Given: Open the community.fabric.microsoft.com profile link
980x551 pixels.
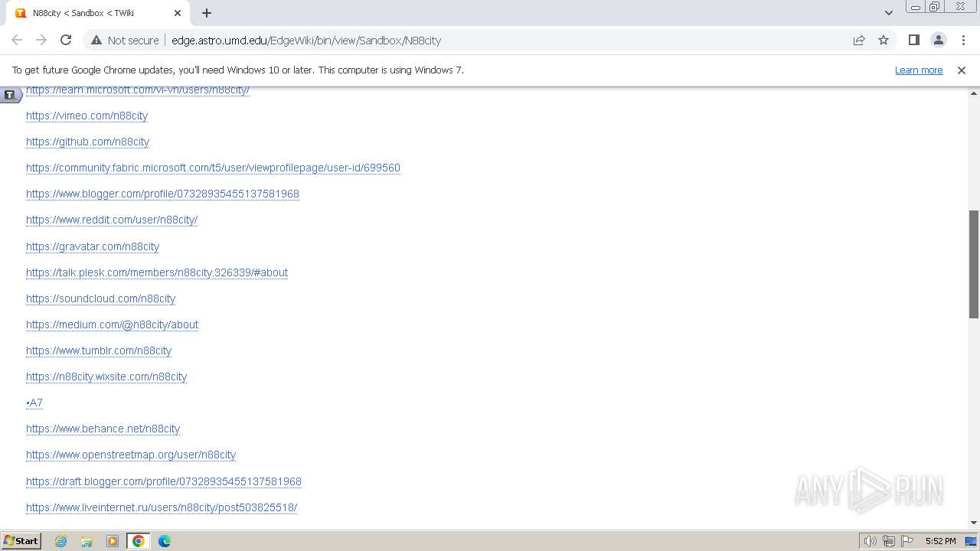Looking at the screenshot, I should click(x=213, y=168).
